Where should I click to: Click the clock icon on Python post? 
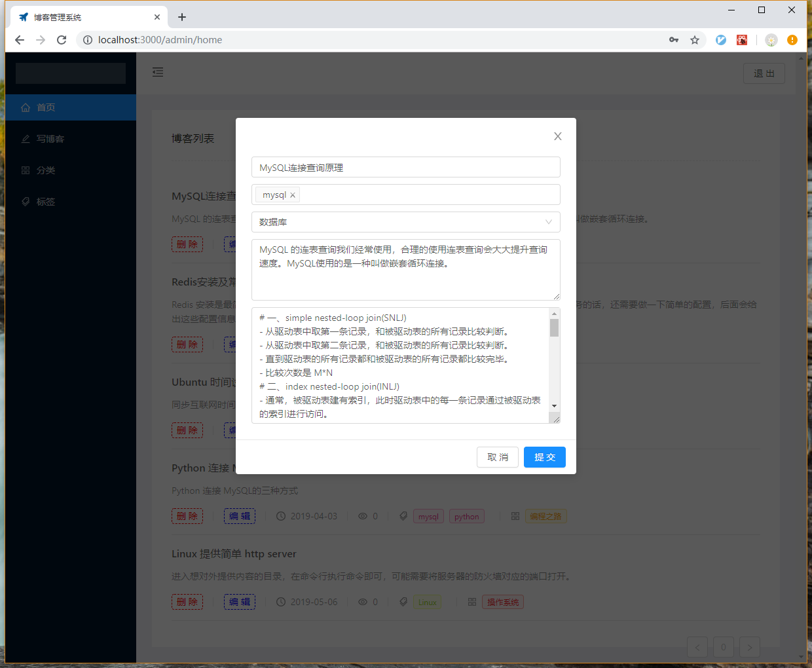[281, 516]
